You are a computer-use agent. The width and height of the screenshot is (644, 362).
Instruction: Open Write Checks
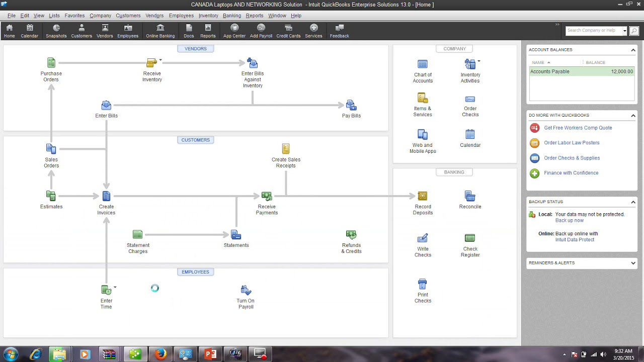[423, 238]
